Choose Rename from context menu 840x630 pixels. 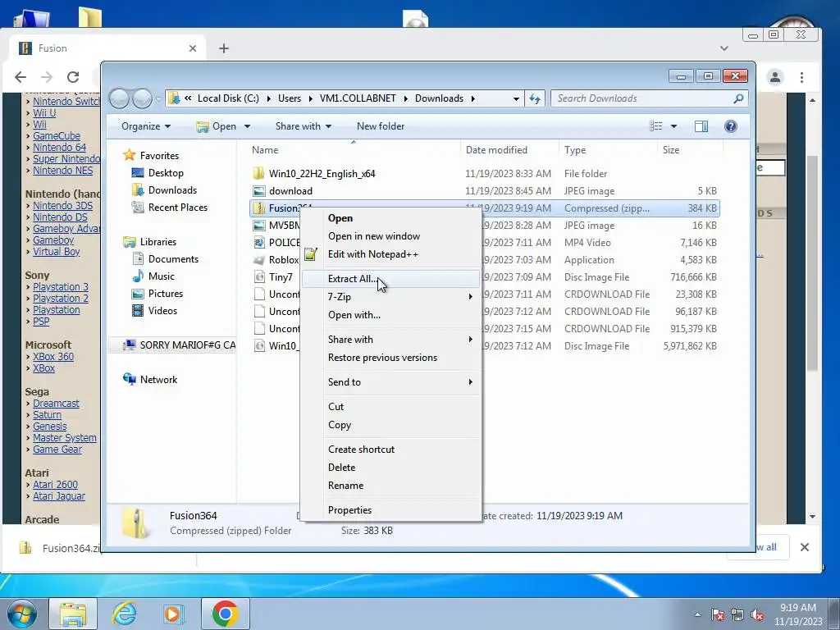(x=391, y=486)
